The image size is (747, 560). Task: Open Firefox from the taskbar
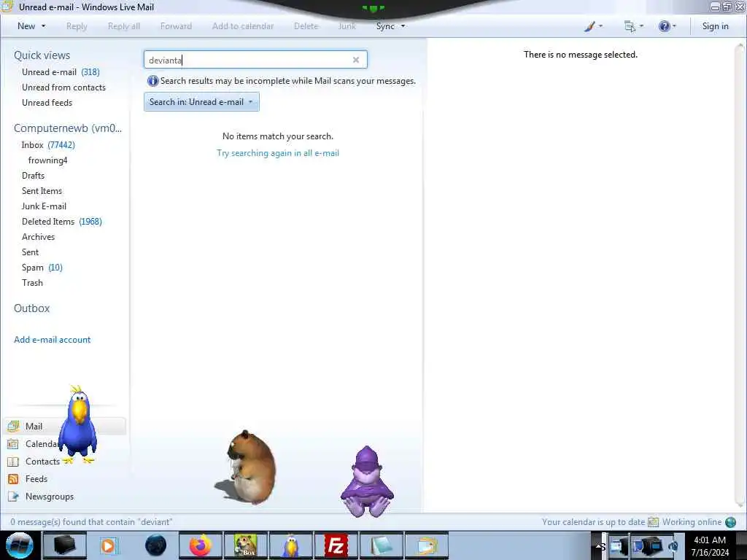point(201,545)
